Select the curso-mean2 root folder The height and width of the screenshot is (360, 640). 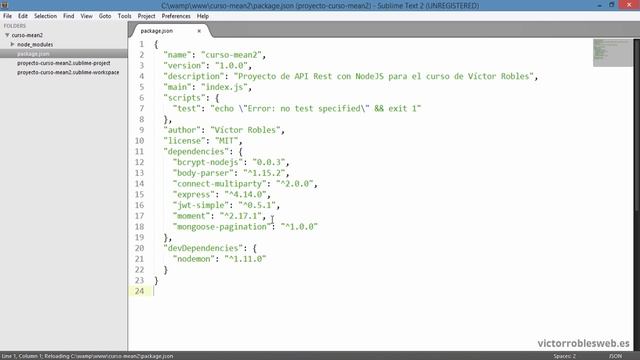(27, 35)
